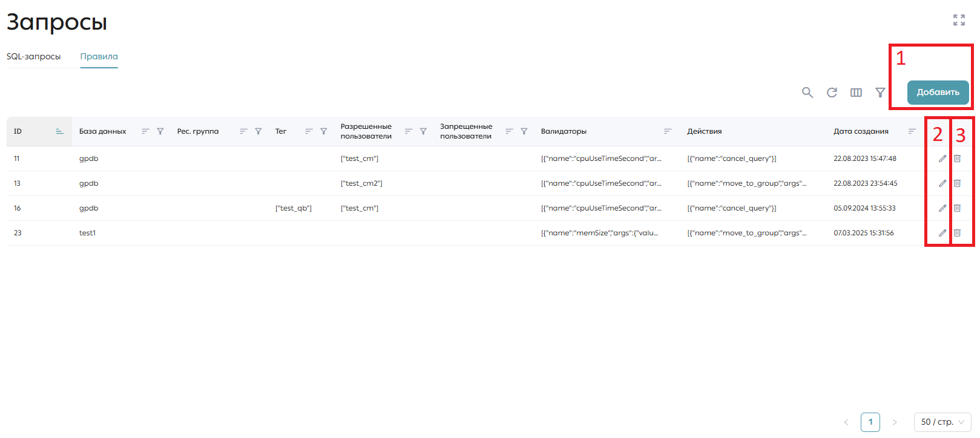Go to page 1
Viewport: 980px width, 438px height.
(870, 422)
